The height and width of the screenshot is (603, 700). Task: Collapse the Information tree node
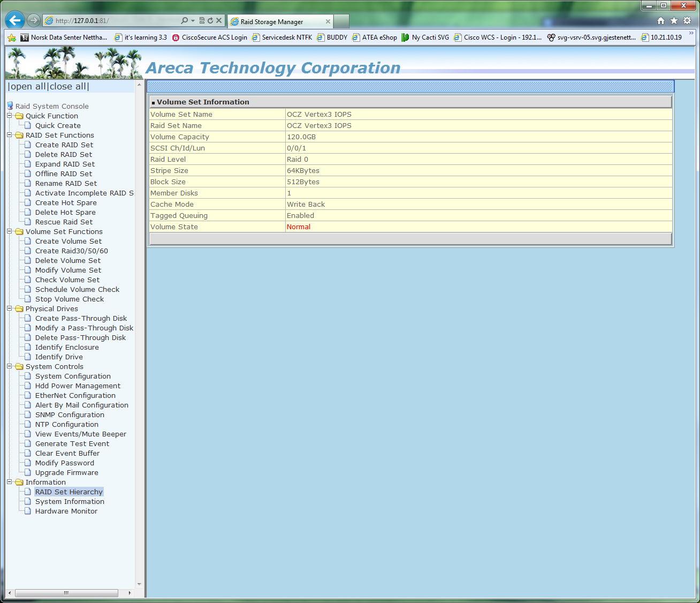click(x=9, y=482)
